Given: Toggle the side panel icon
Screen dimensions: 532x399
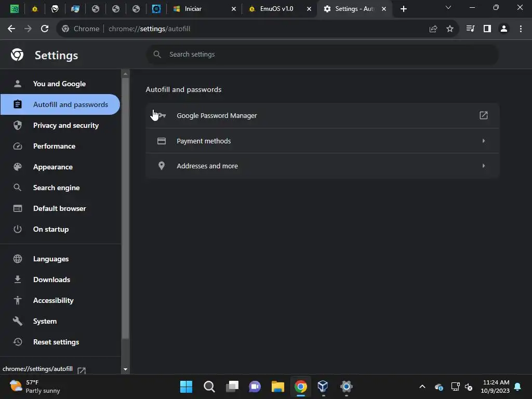Looking at the screenshot, I should pos(487,29).
